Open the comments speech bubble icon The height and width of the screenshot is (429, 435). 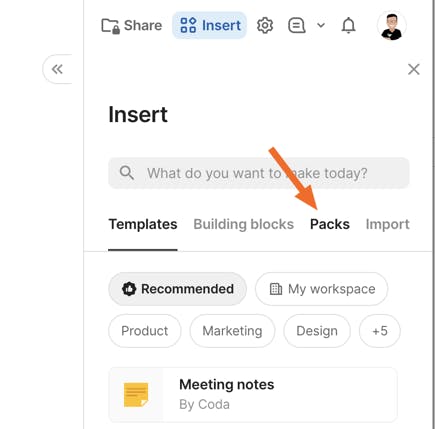point(296,25)
